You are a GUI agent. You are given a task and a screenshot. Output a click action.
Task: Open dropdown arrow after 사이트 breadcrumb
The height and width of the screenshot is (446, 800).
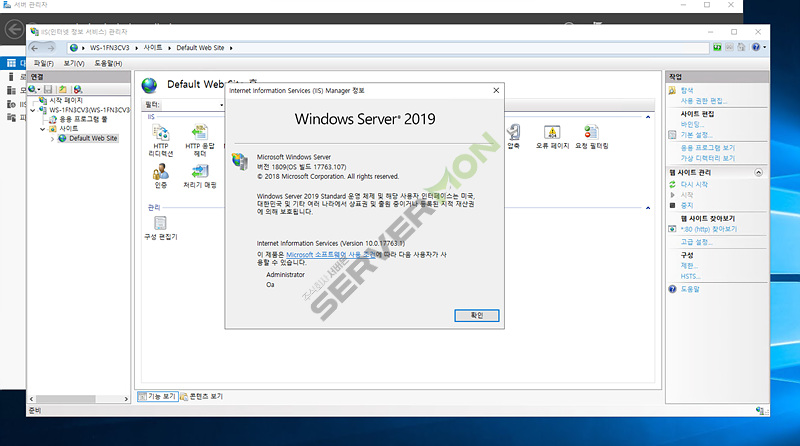169,48
